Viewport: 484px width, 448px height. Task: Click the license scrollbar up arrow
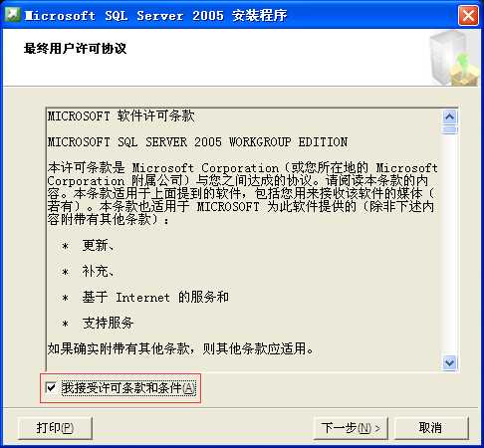[x=450, y=116]
